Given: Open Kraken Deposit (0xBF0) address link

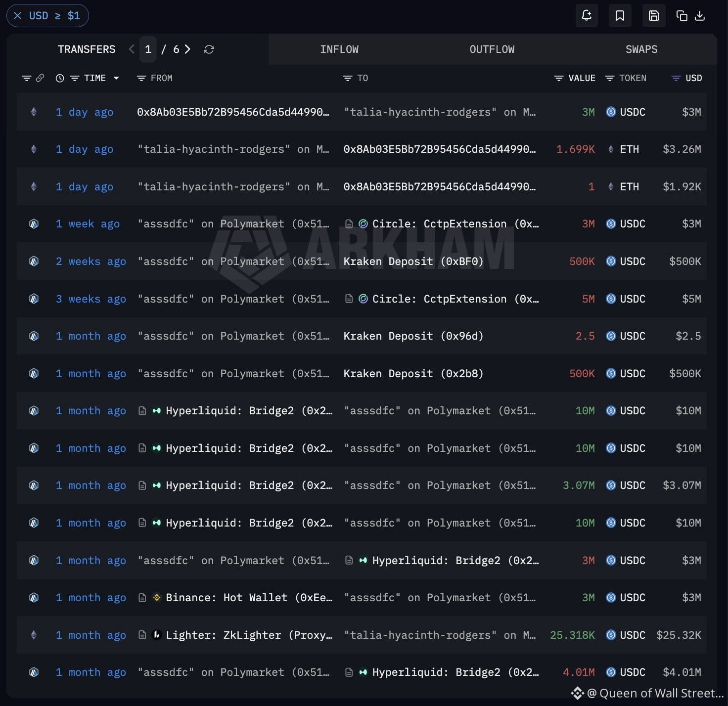Looking at the screenshot, I should (x=413, y=261).
